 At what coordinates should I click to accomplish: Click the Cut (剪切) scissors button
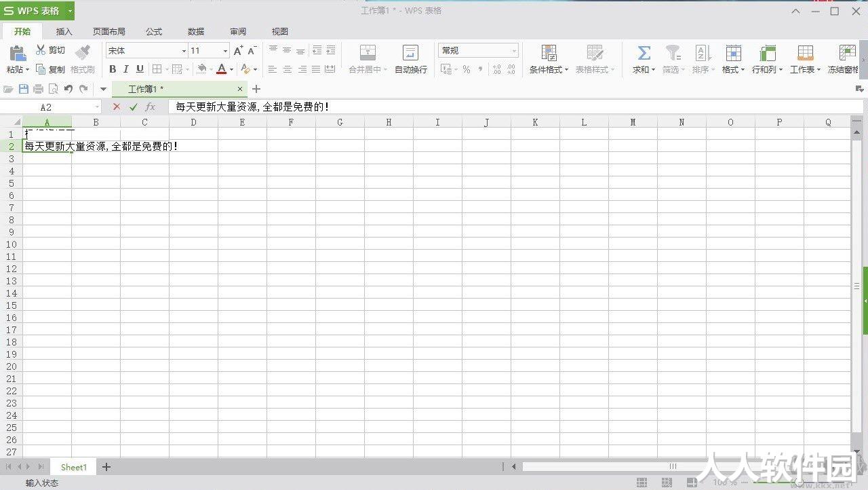pyautogui.click(x=50, y=50)
